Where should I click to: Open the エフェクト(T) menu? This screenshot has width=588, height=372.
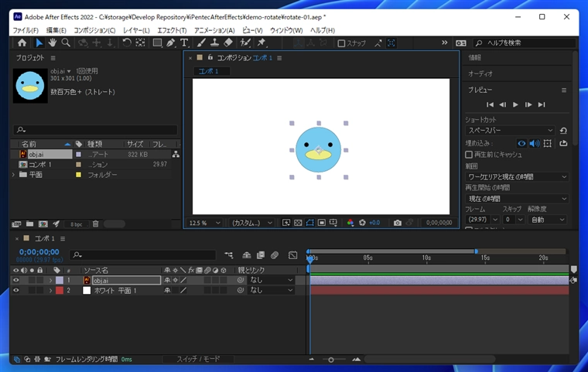pos(172,30)
